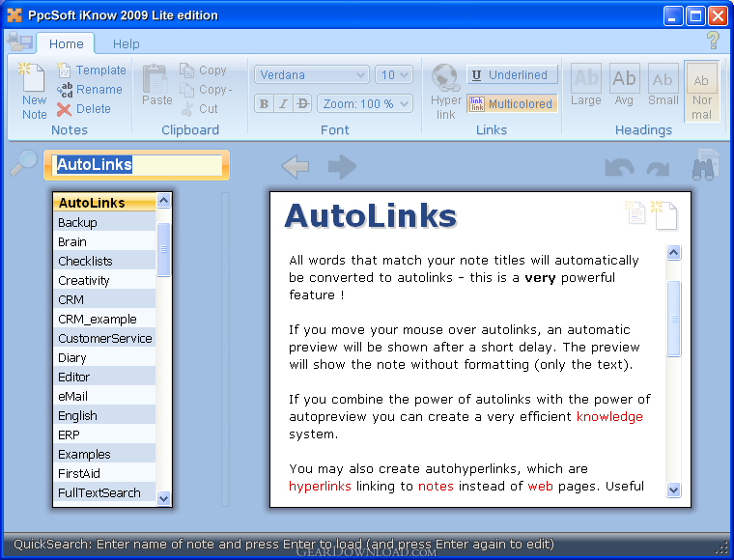734x560 pixels.
Task: Select the FullTextSearch note
Action: [x=105, y=492]
